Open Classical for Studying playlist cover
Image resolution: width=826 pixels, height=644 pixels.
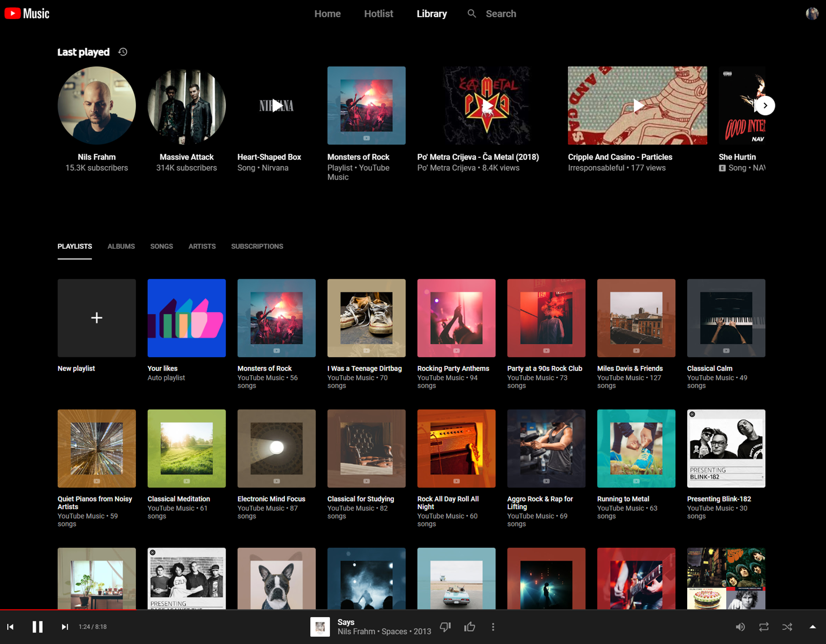[367, 448]
